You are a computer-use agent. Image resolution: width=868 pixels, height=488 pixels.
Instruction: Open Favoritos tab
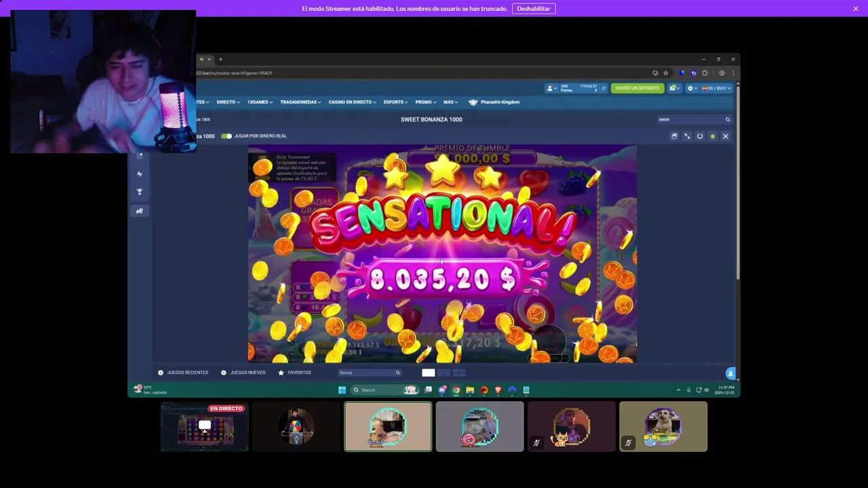(295, 372)
